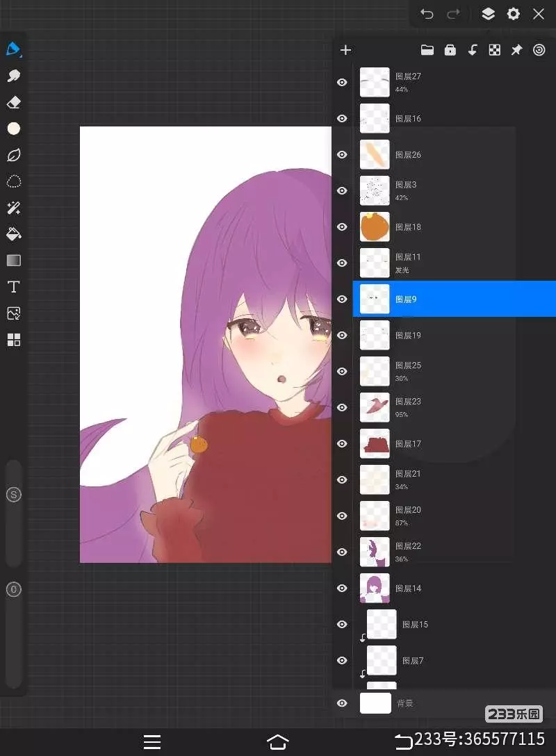The width and height of the screenshot is (556, 756).
Task: Toggle visibility of the 背景 layer
Action: tap(342, 703)
